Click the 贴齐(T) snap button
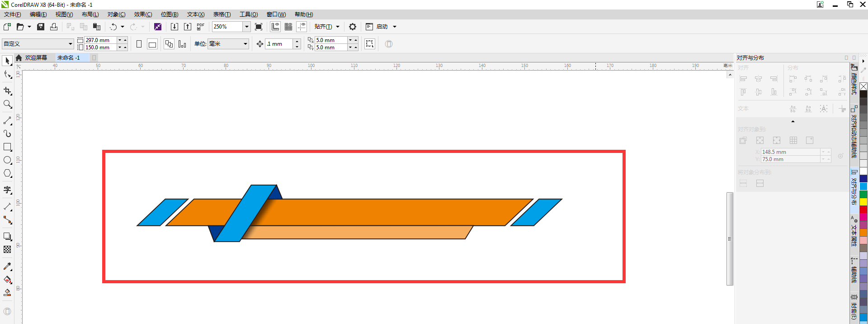 tap(323, 27)
